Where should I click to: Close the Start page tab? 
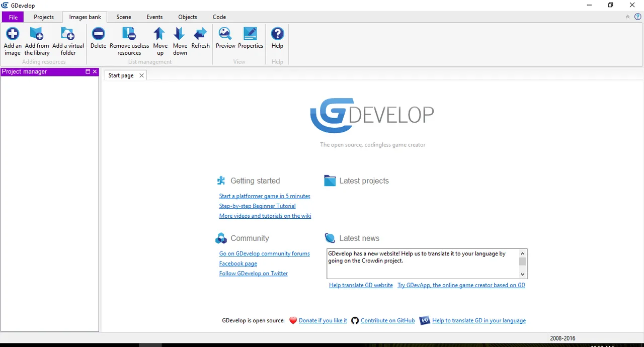click(x=141, y=75)
